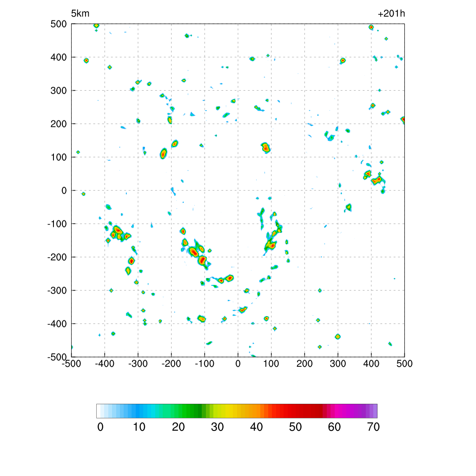
Task: Select y-axis tick label 200
Action: [x=59, y=124]
